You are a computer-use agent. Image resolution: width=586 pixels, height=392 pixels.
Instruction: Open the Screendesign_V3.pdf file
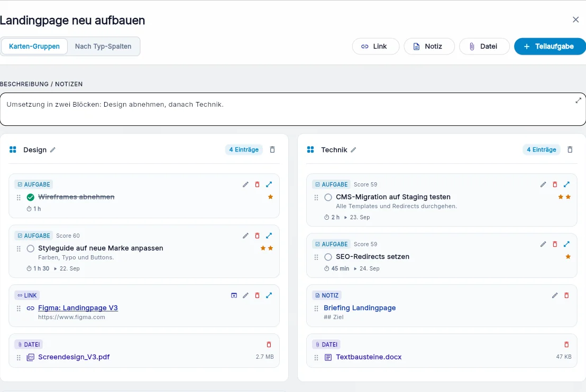point(74,357)
